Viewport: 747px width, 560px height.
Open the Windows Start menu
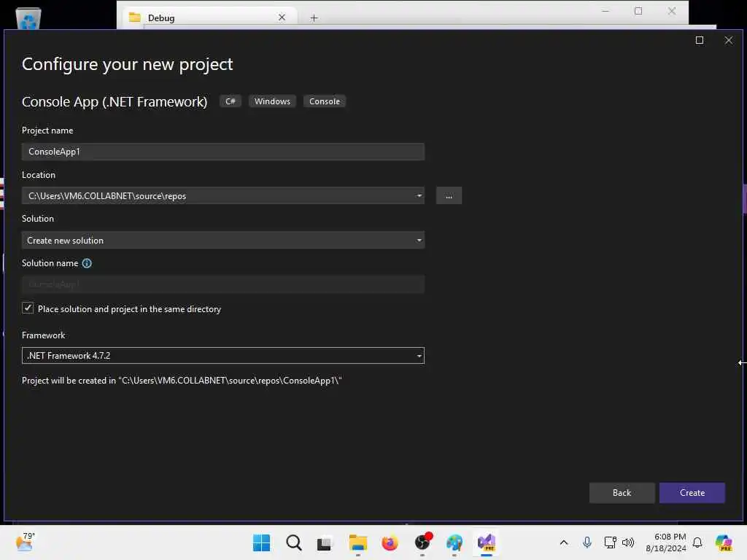tap(261, 542)
